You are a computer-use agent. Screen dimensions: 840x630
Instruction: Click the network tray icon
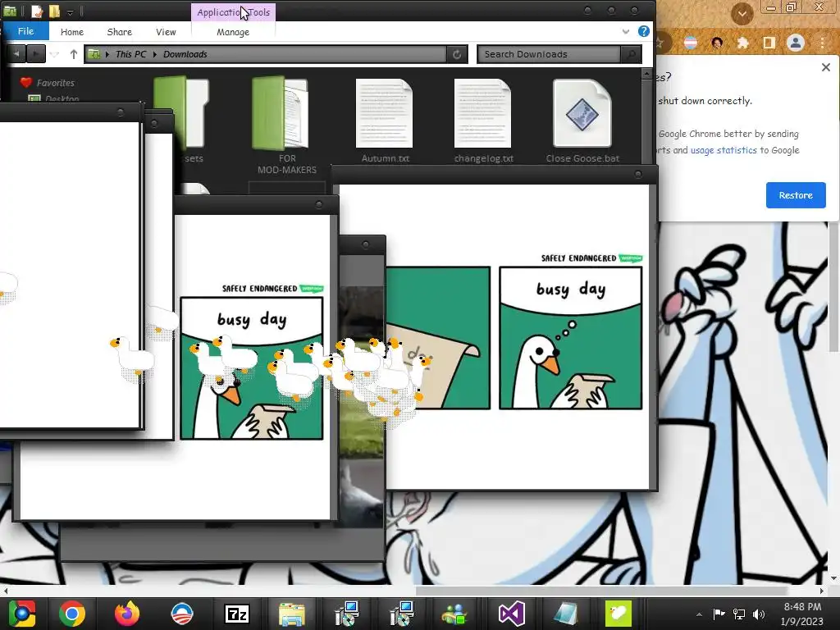point(739,614)
